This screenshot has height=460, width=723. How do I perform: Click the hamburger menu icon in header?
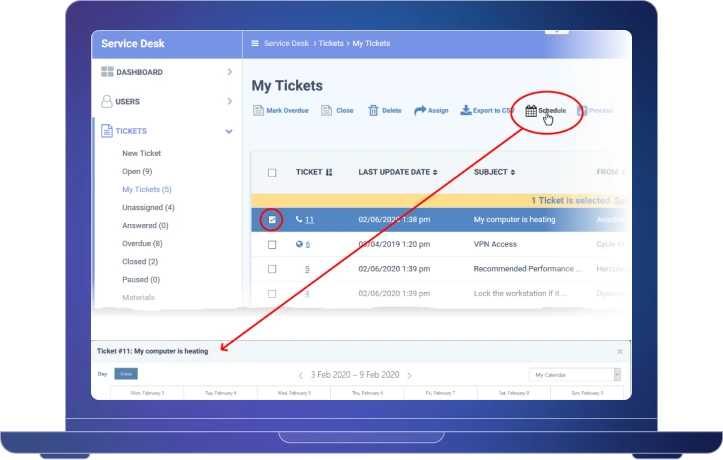[255, 44]
